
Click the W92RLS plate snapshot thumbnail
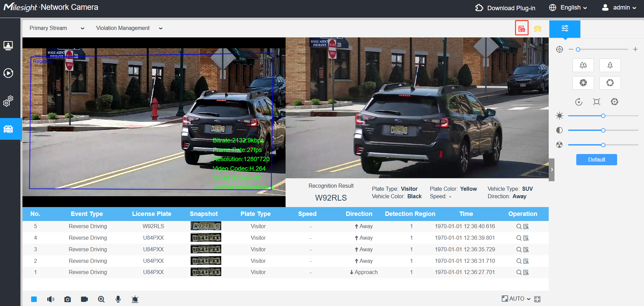(x=206, y=226)
